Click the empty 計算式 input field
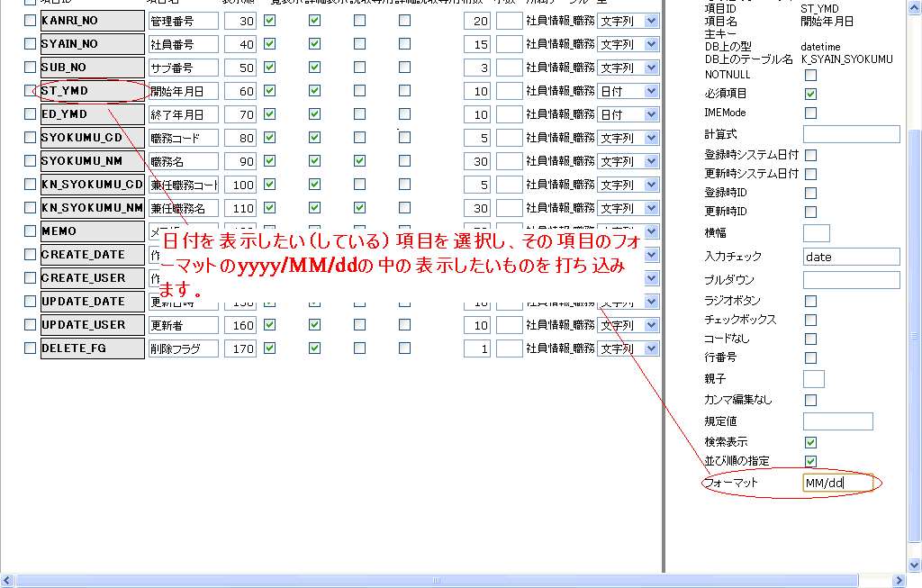The image size is (922, 588). click(x=851, y=134)
